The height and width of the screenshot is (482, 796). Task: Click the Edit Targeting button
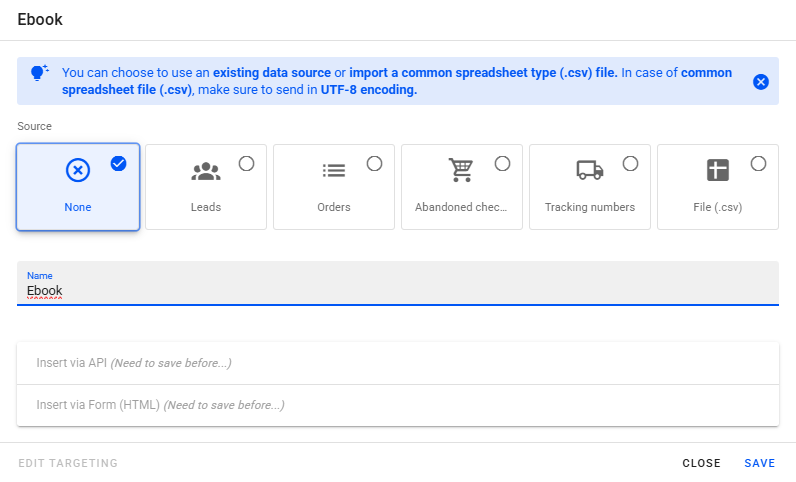point(68,463)
